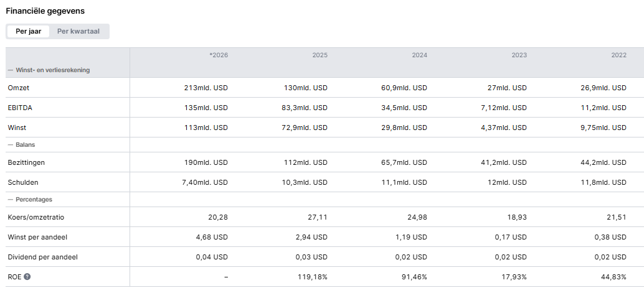Click the Bezittingen row label
Viewport: 644px width, 293px height.
[x=26, y=162]
